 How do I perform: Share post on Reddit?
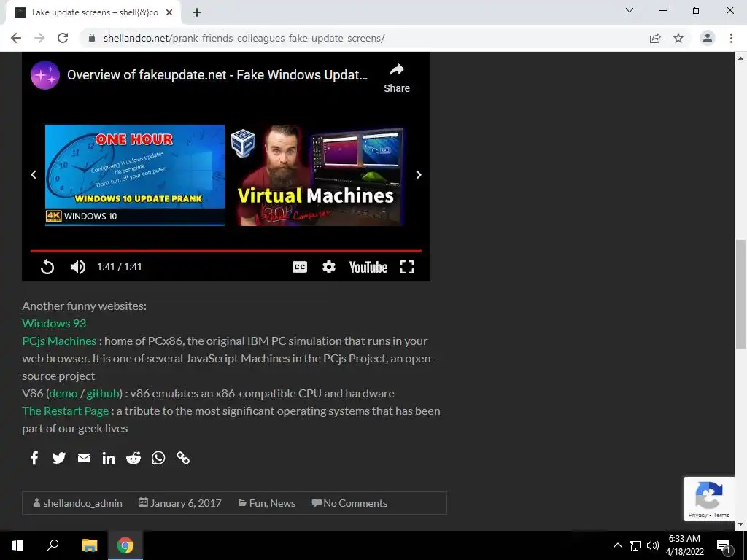tap(133, 458)
